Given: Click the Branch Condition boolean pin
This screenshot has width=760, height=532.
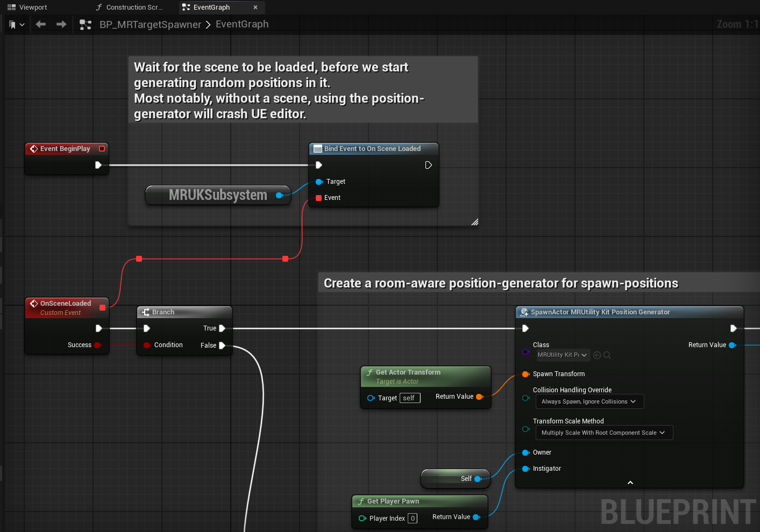Looking at the screenshot, I should coord(146,345).
